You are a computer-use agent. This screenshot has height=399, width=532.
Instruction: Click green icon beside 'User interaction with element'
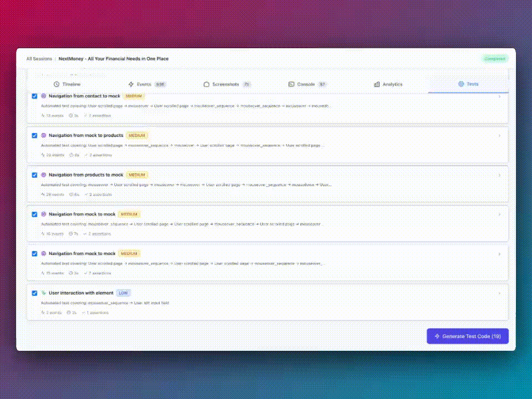point(44,293)
